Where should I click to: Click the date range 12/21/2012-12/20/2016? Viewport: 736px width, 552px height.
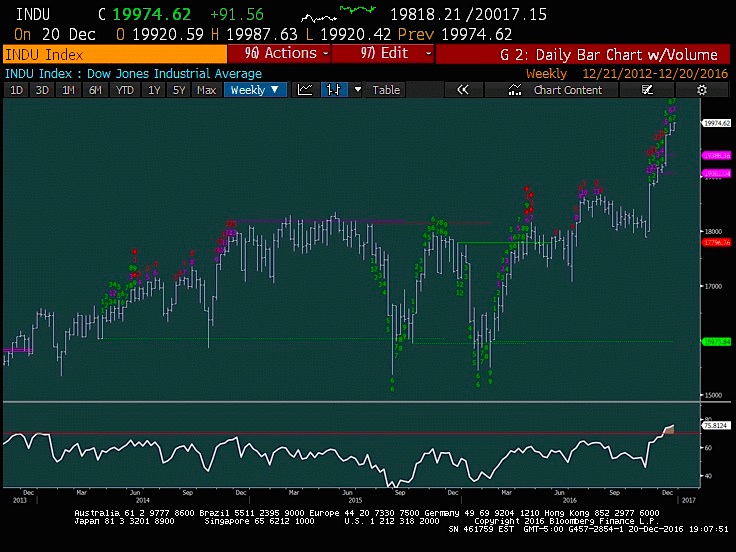(655, 74)
